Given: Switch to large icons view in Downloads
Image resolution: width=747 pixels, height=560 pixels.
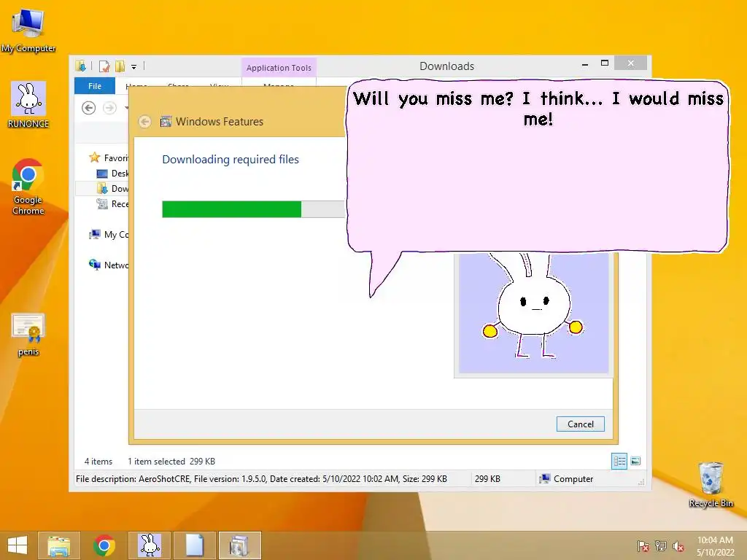Looking at the screenshot, I should click(635, 461).
